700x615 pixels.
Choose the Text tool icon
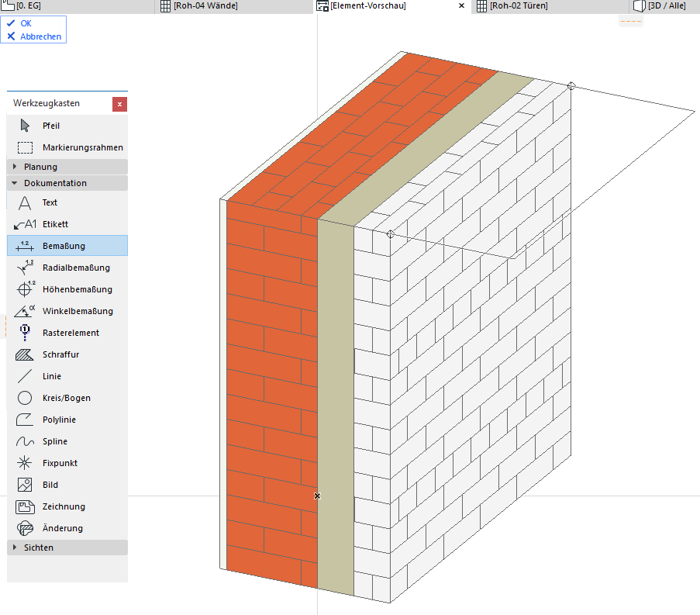click(25, 202)
